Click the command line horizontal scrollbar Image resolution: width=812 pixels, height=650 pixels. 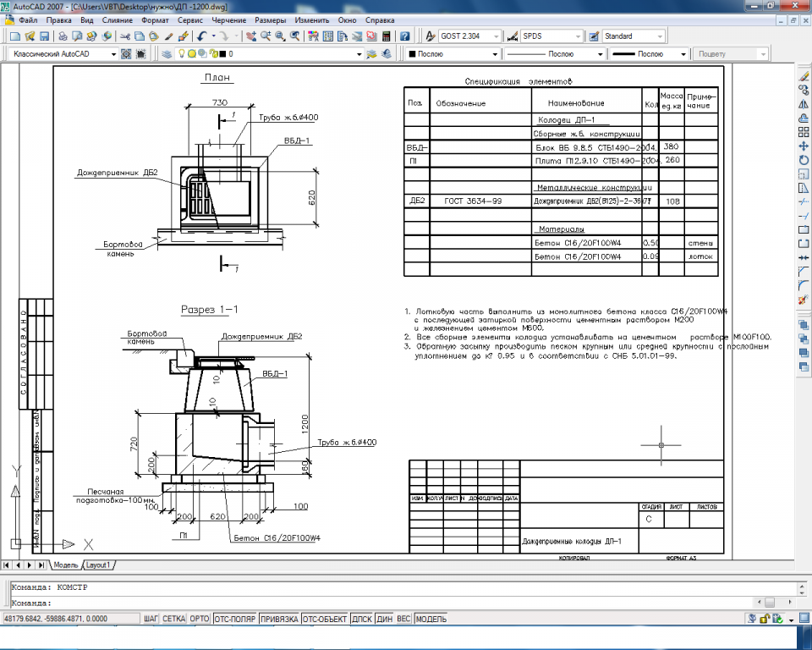775,603
